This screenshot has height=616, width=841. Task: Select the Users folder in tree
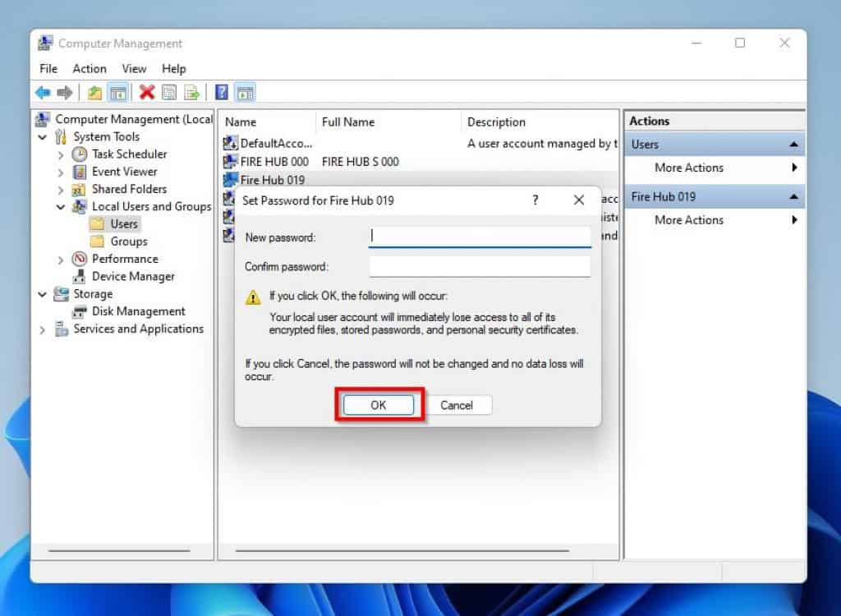[124, 223]
